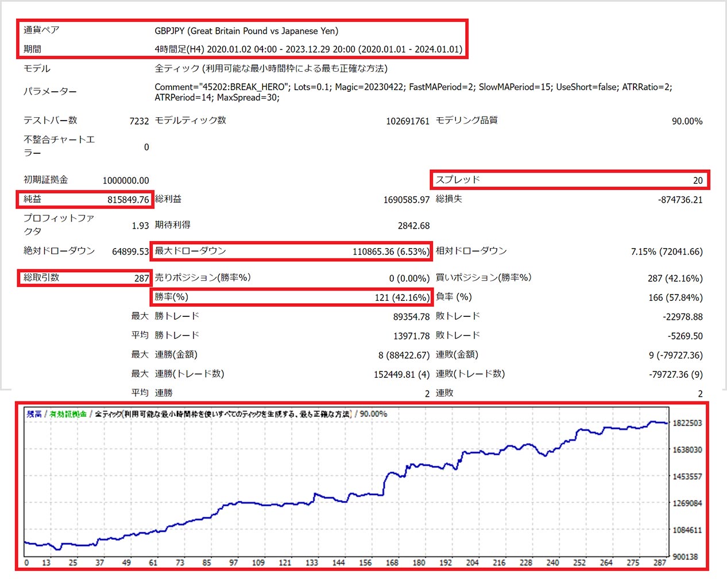The width and height of the screenshot is (727, 588).
Task: Click the 勝率(%) value 121 (42.16%)
Action: coord(402,297)
